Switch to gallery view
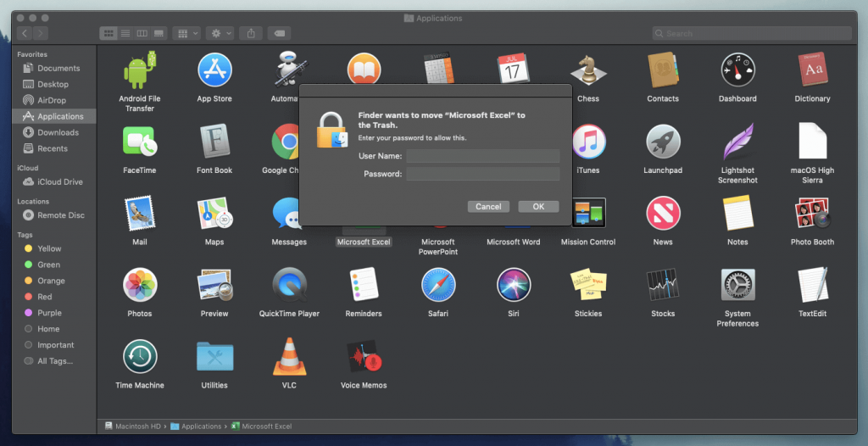868x446 pixels. (x=159, y=33)
